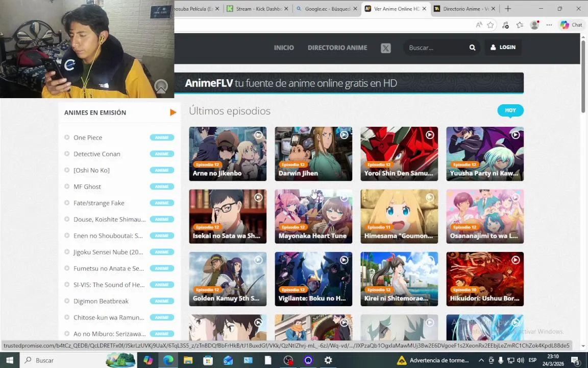Add page to favorites with star icon
This screenshot has height=368, width=588.
(x=491, y=25)
